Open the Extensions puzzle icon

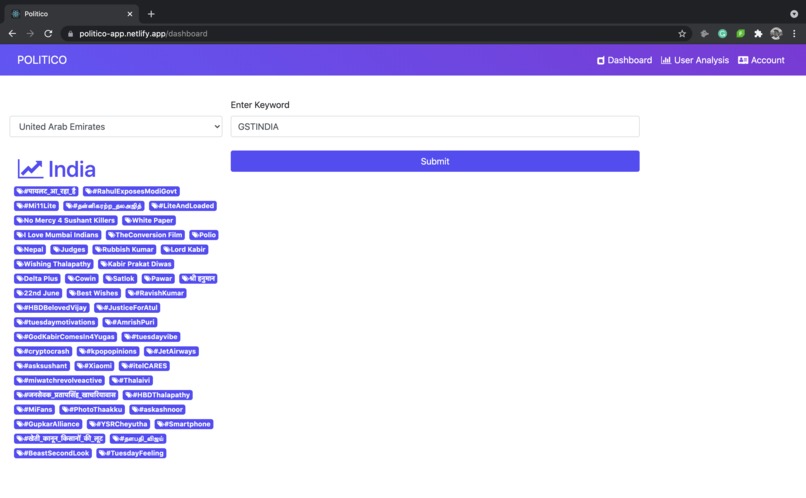pyautogui.click(x=758, y=33)
